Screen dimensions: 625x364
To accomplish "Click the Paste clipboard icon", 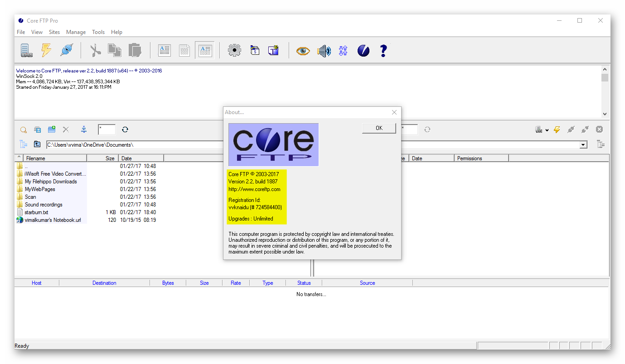I will (135, 50).
